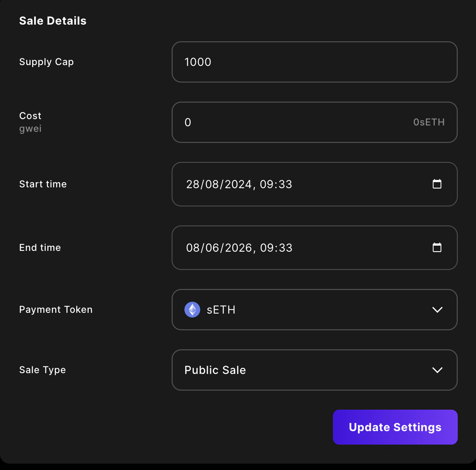Click the Ethereum logo beside sETH

(x=192, y=310)
